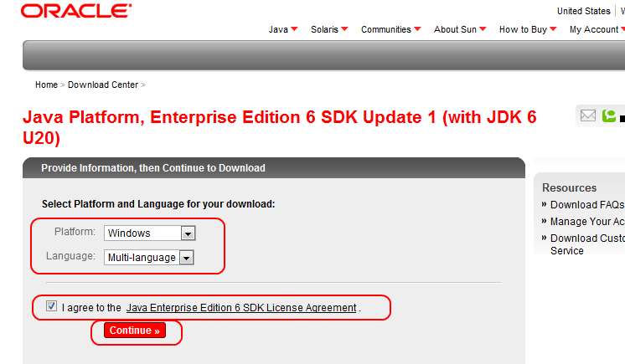Open the Download FAQs resource link

click(586, 205)
